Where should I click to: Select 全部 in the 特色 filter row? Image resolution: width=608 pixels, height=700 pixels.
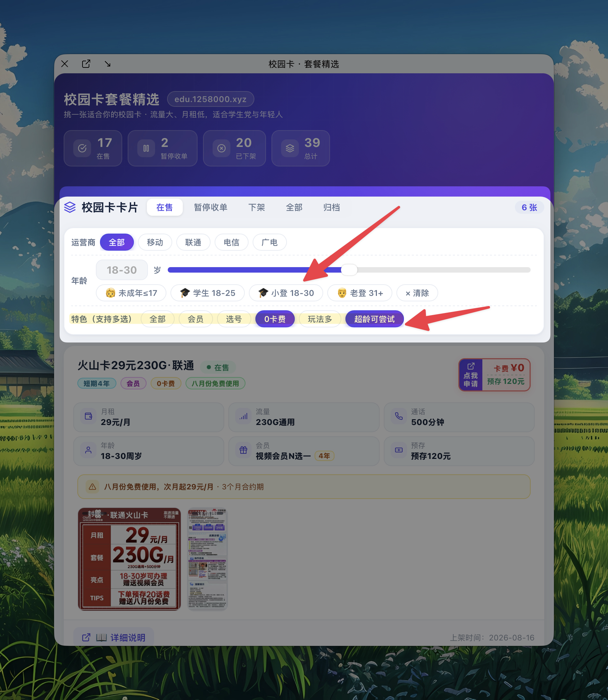click(x=157, y=319)
